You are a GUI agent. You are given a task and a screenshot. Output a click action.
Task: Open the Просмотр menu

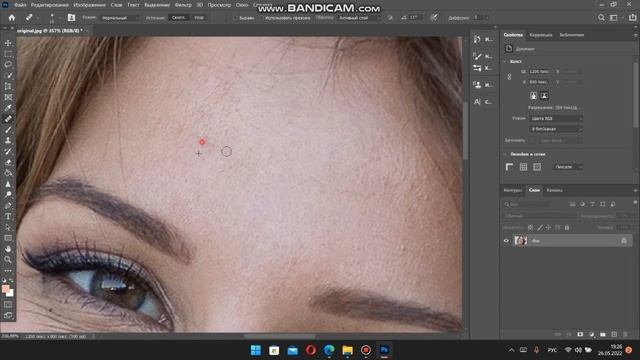coord(219,5)
